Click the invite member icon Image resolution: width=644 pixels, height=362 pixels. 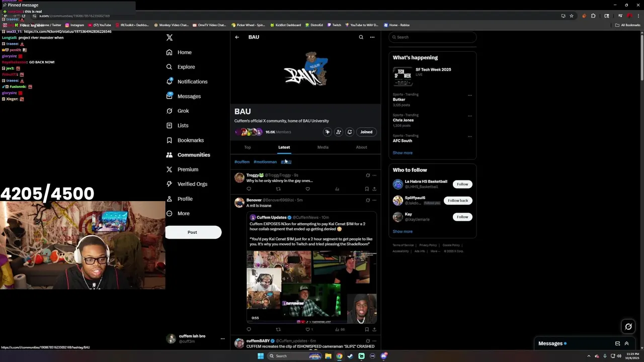pos(339,132)
